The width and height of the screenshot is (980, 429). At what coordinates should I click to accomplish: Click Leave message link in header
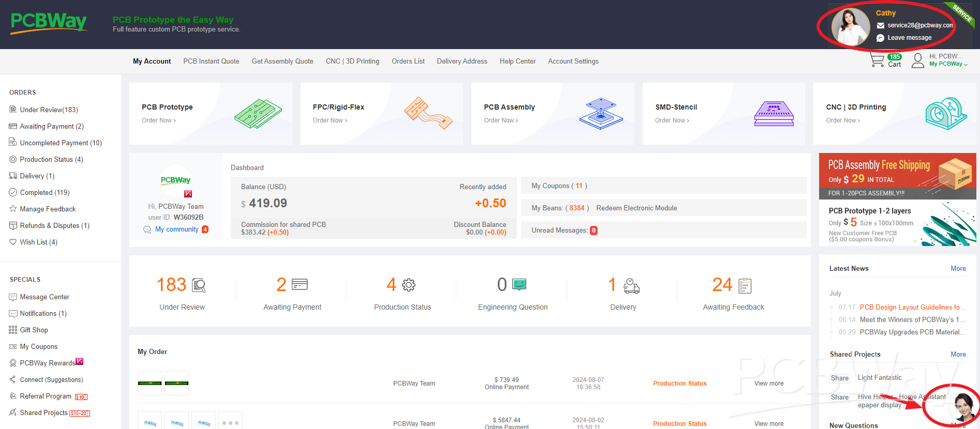tap(909, 38)
